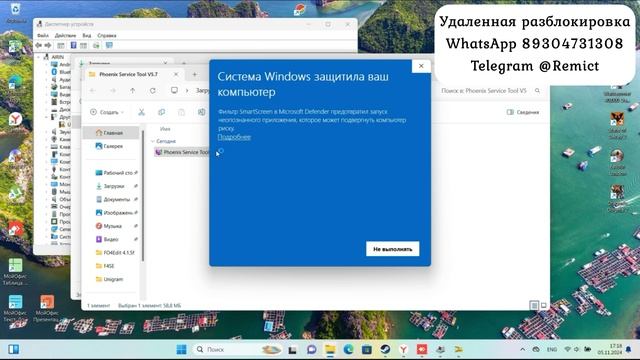
Task: Click the Rename icon in Explorer toolbar
Action: [x=202, y=112]
